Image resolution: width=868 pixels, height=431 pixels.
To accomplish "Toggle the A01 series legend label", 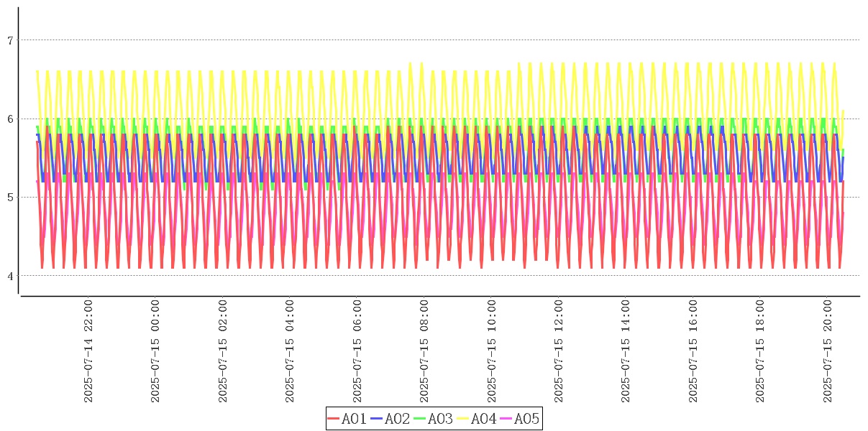I will click(354, 419).
